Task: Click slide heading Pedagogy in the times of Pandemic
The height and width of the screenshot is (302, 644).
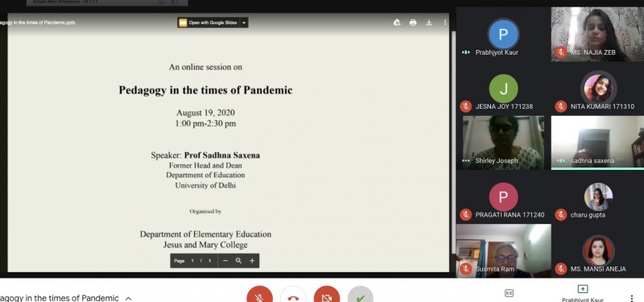Action: 205,90
